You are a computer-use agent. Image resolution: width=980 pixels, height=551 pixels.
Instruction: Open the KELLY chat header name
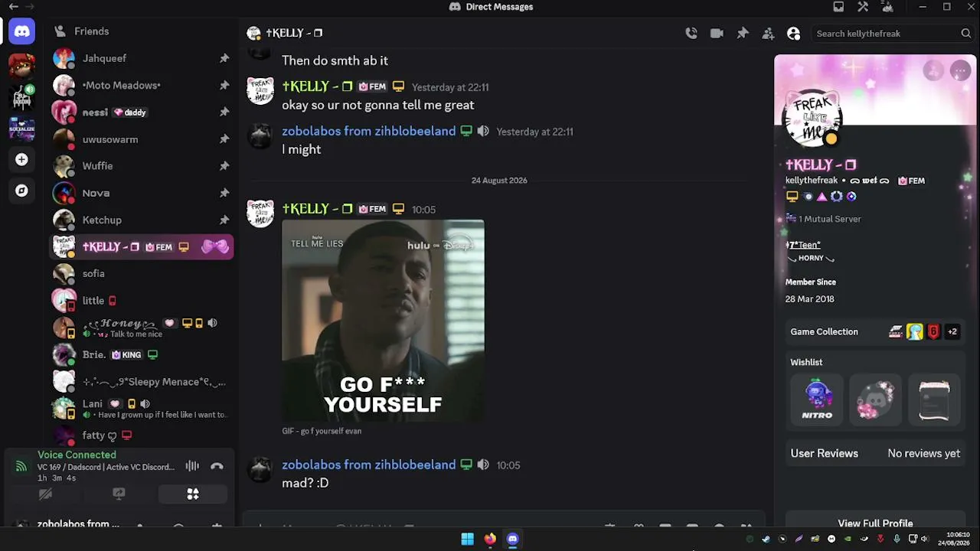coord(294,33)
